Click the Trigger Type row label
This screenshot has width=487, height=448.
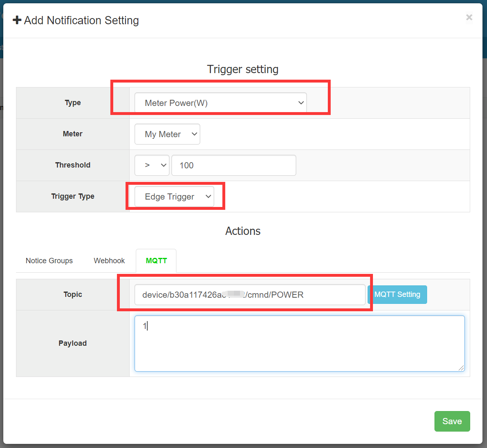point(73,196)
